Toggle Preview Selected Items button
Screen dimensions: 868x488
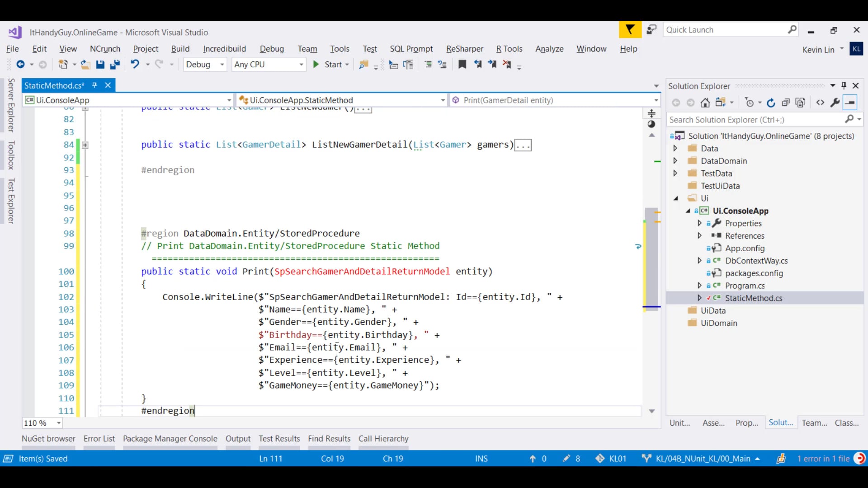tap(850, 103)
